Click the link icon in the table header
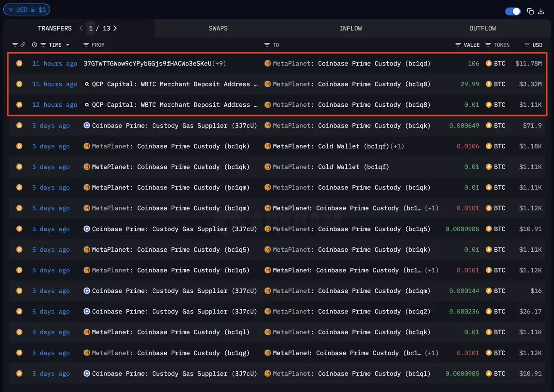 [23, 45]
